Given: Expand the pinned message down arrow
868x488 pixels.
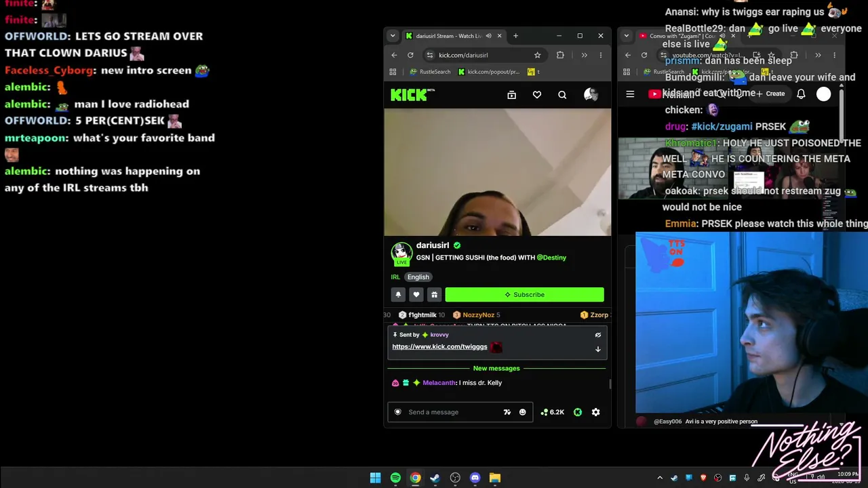Looking at the screenshot, I should tap(597, 349).
